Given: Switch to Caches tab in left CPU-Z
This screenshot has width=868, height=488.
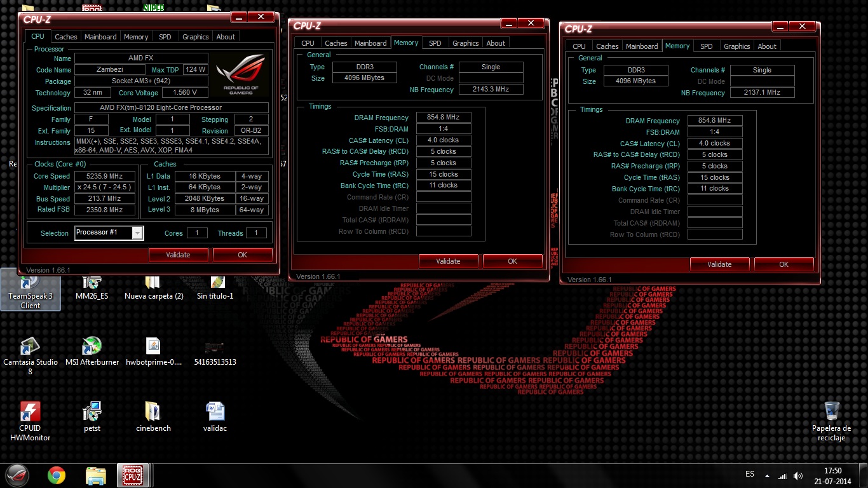Looking at the screenshot, I should pyautogui.click(x=66, y=37).
